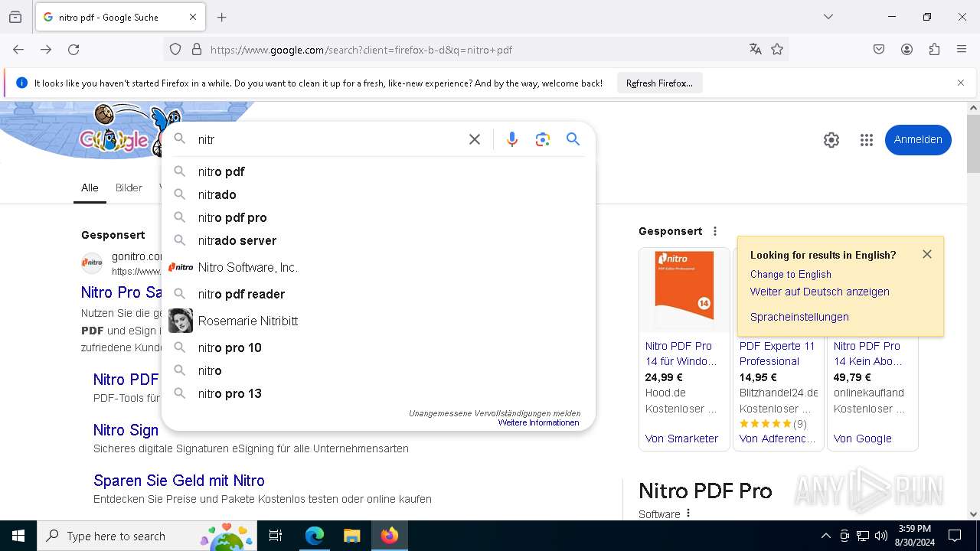Click the Refresh Firefox... button
Screen dimensions: 980x551
[659, 83]
